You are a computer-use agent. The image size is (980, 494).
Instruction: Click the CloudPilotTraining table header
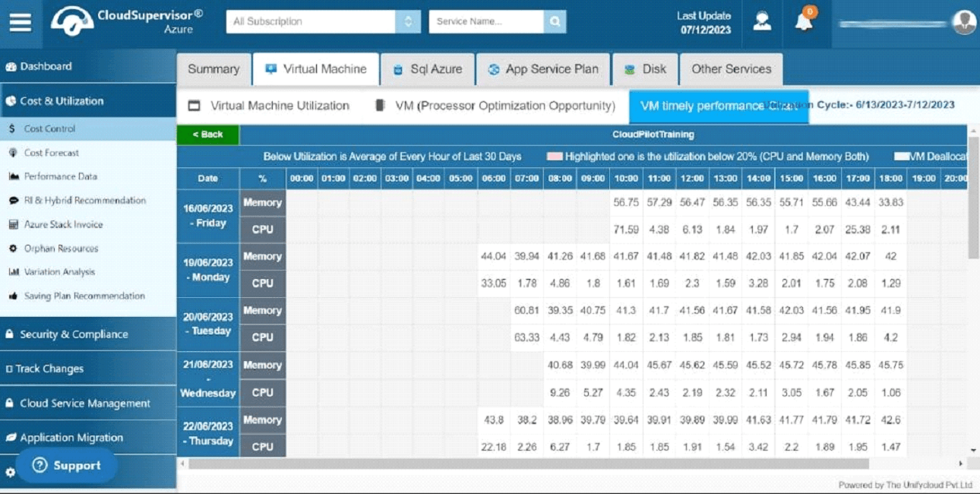(x=653, y=135)
